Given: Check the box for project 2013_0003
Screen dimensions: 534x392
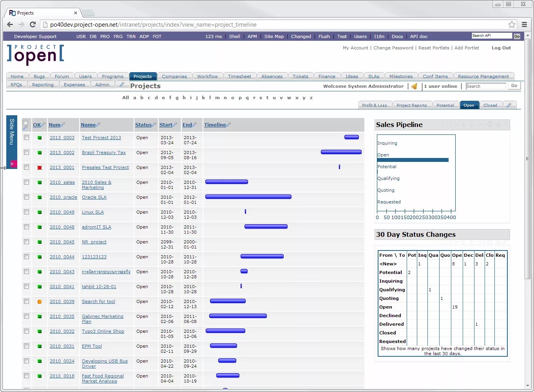Looking at the screenshot, I should tap(26, 138).
